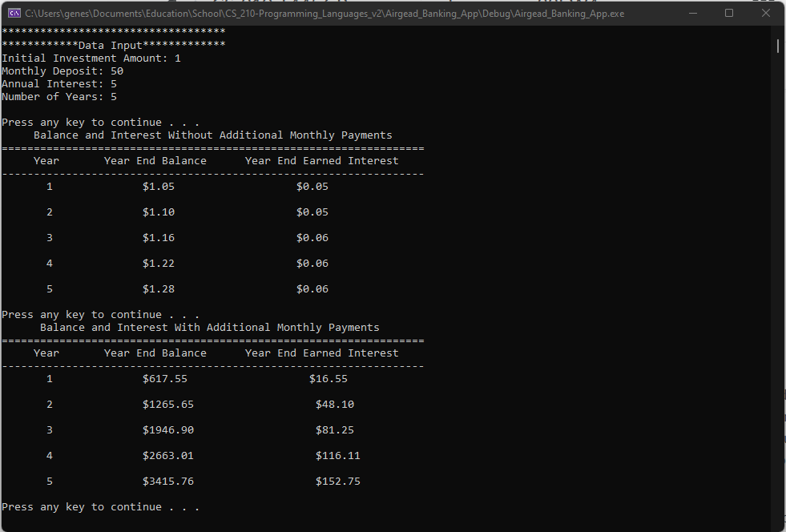The width and height of the screenshot is (786, 532).
Task: Click the Year End Balance column header
Action: point(155,160)
